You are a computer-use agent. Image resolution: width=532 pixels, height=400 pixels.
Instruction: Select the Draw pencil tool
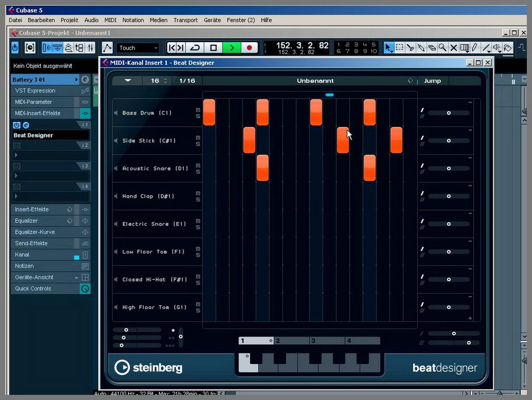click(x=475, y=48)
